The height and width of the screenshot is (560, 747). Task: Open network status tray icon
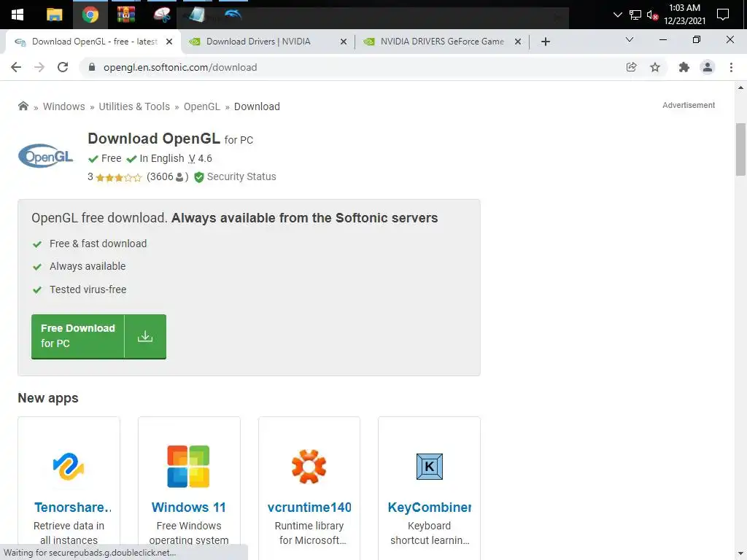635,15
